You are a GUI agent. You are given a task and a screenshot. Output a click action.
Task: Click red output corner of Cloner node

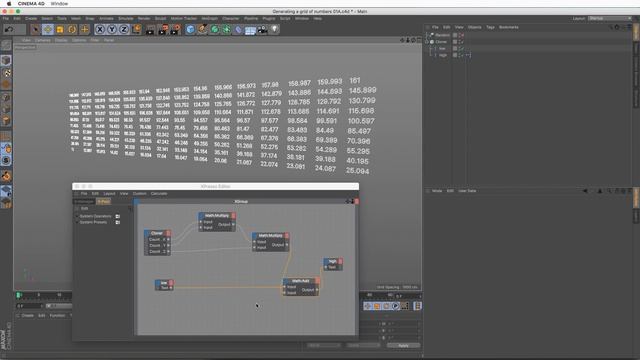pyautogui.click(x=168, y=233)
